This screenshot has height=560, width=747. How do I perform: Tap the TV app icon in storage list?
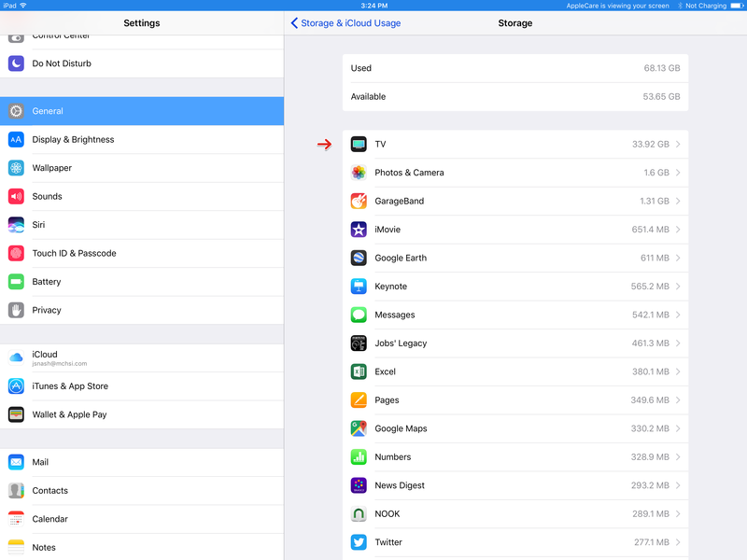coord(359,144)
